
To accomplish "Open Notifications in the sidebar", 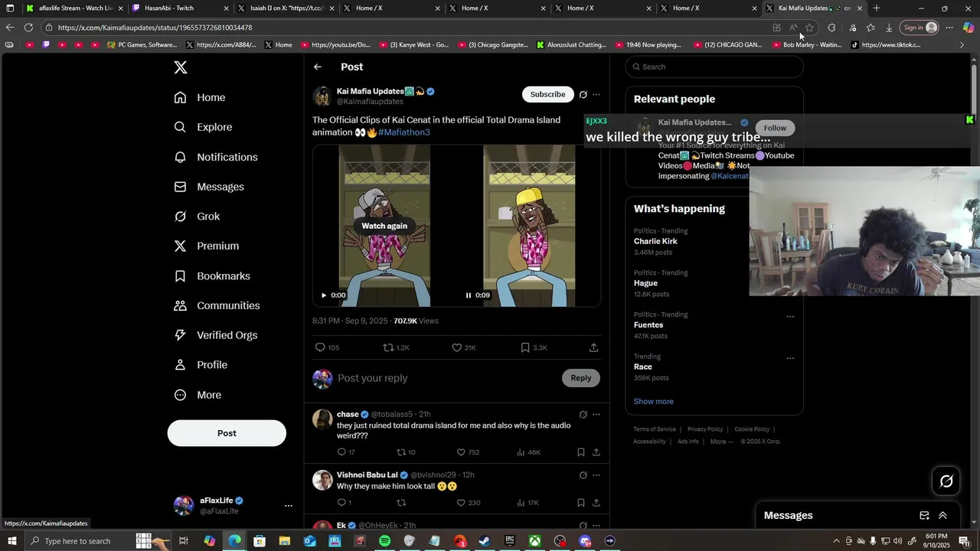I will click(216, 157).
